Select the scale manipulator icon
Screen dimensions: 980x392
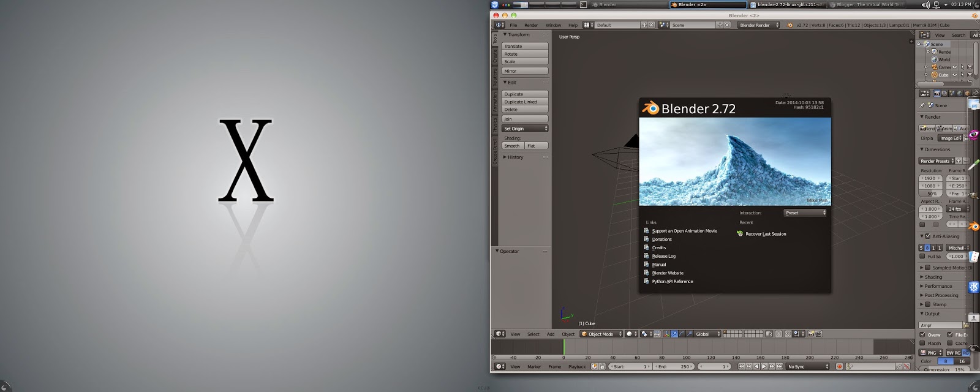click(689, 334)
